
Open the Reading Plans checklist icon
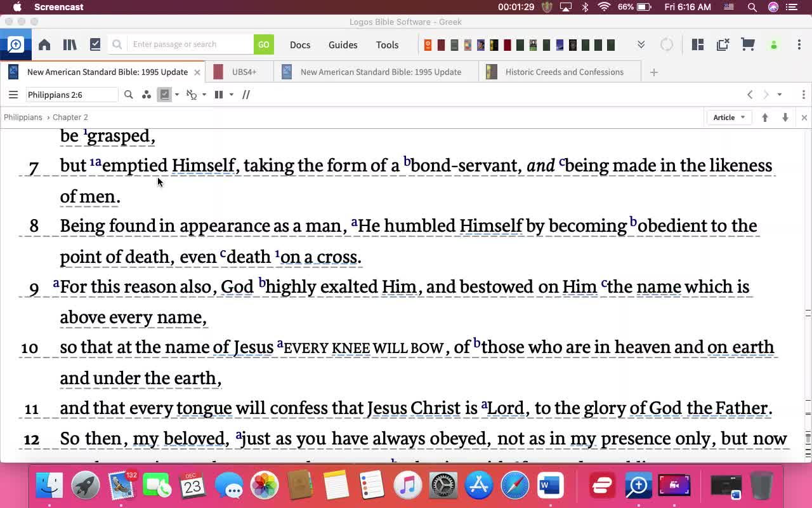(x=95, y=44)
